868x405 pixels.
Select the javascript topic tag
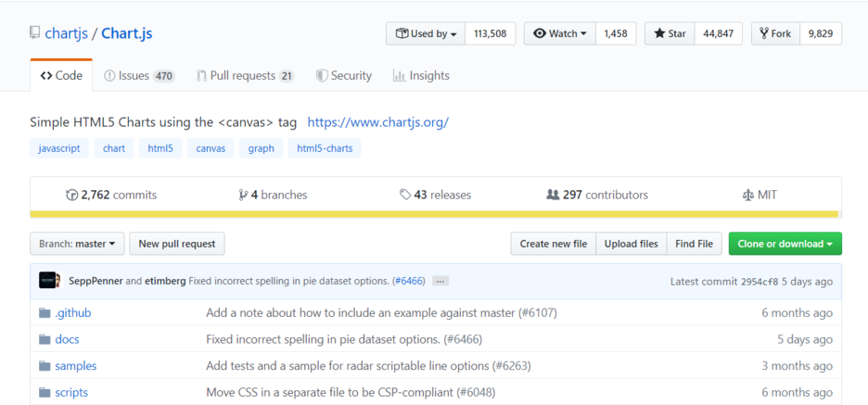59,148
